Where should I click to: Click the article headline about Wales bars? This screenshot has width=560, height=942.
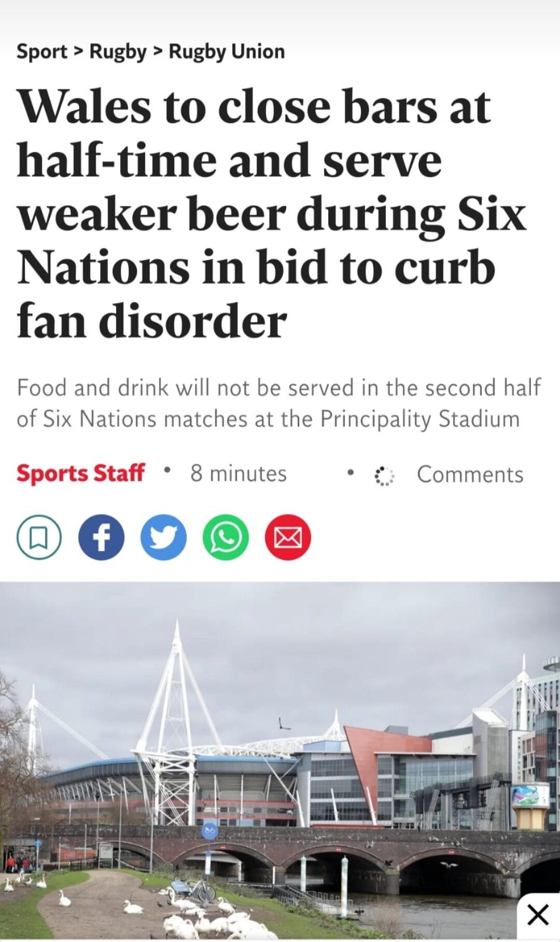coord(272,214)
